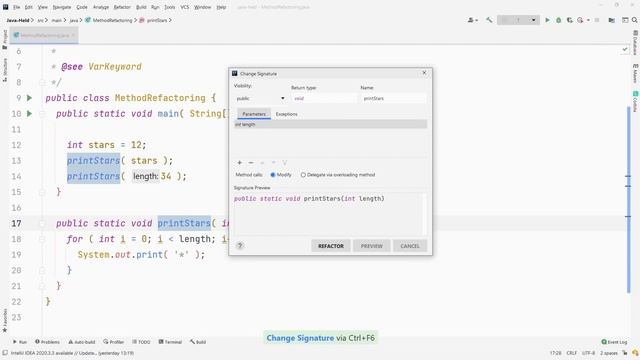The width and height of the screenshot is (640, 360).
Task: Switch to the Exceptions tab
Action: [x=287, y=114]
